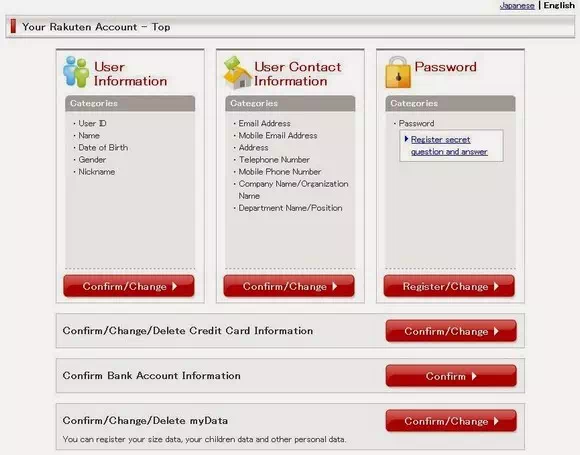Click Confirm button for Bank Account Information
This screenshot has width=580, height=455.
click(451, 376)
